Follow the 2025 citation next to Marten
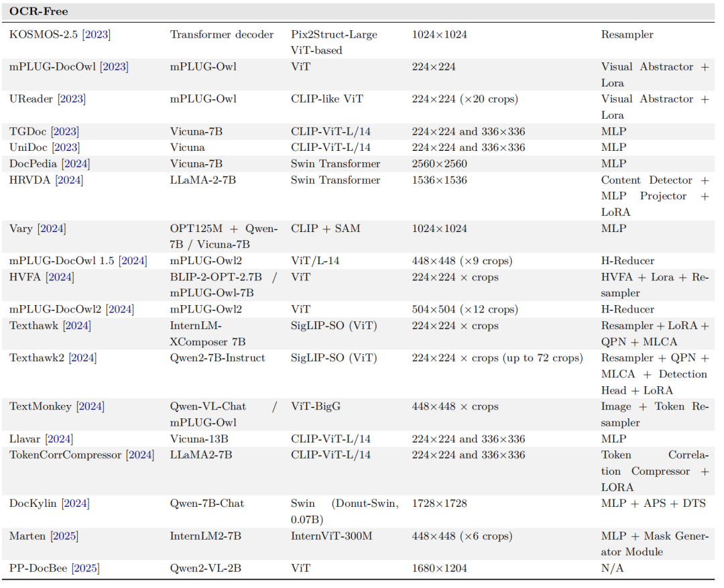 64,536
